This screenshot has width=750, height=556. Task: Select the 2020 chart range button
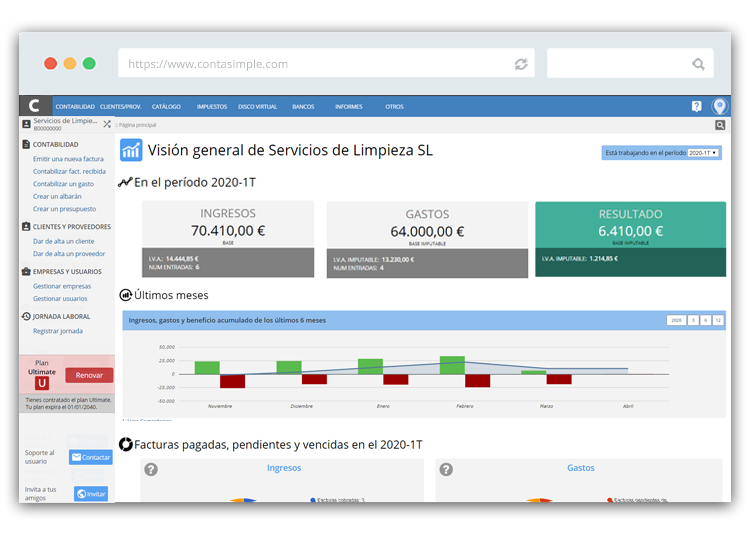pos(676,320)
